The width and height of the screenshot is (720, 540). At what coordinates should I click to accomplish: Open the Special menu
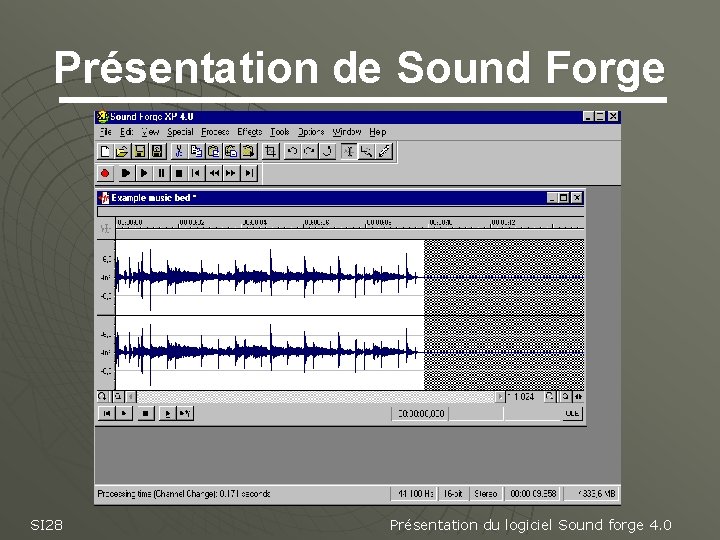click(x=180, y=132)
